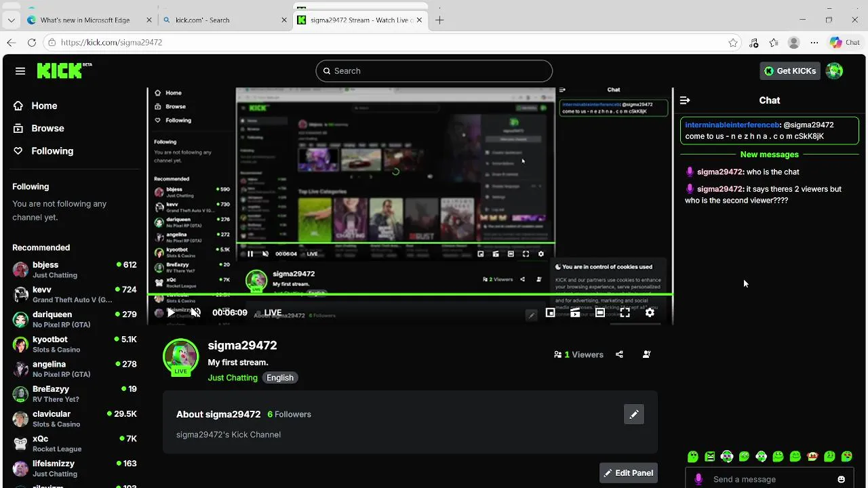The image size is (868, 488).
Task: Insert the red-capped emote
Action: pyautogui.click(x=812, y=457)
